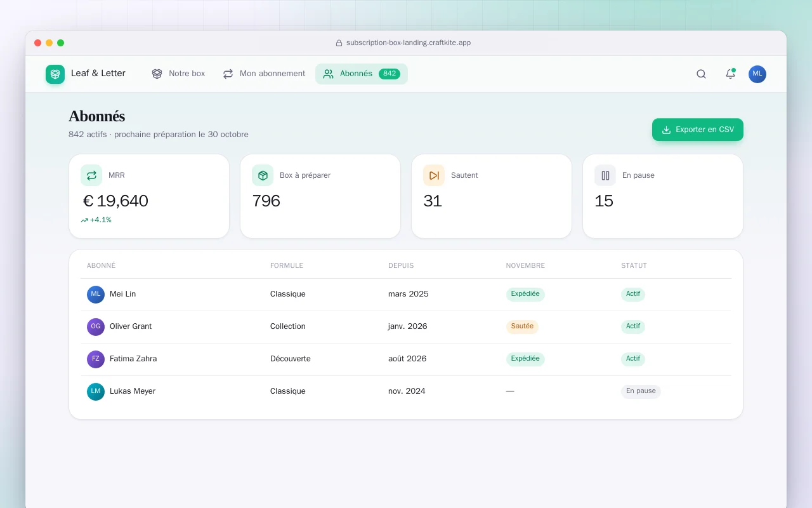Image resolution: width=812 pixels, height=508 pixels.
Task: Click the dash in Lukas Meyer's Novembre cell
Action: click(x=510, y=391)
